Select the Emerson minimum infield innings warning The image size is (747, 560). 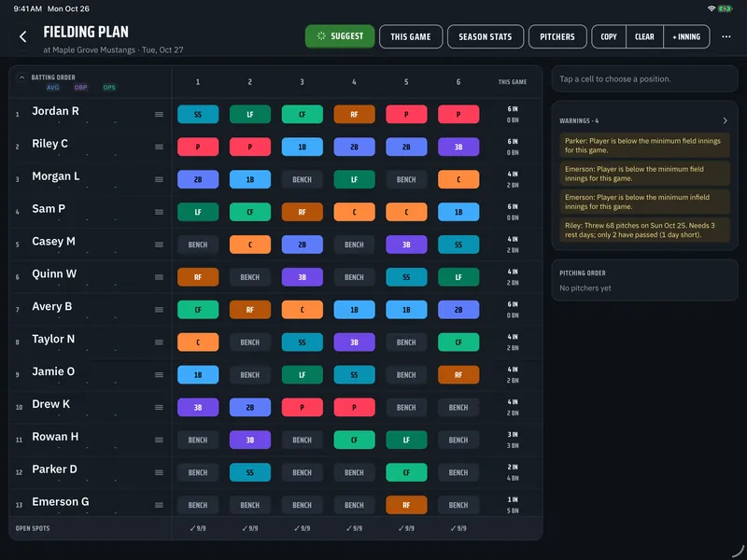click(644, 202)
